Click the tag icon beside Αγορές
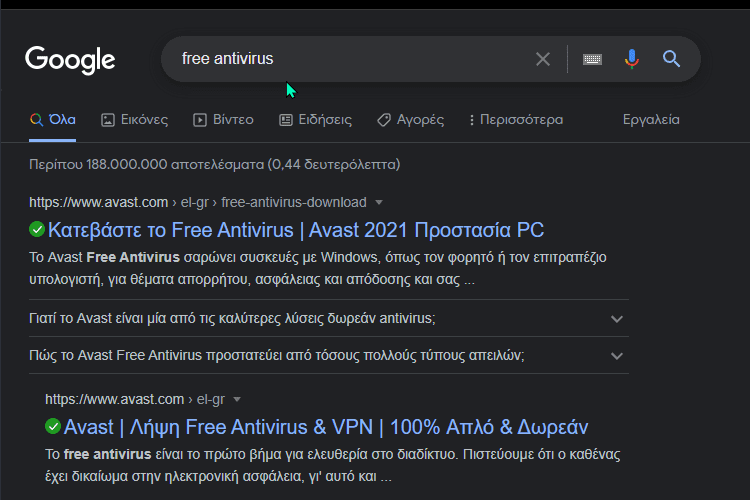This screenshot has width=750, height=500. (x=384, y=120)
